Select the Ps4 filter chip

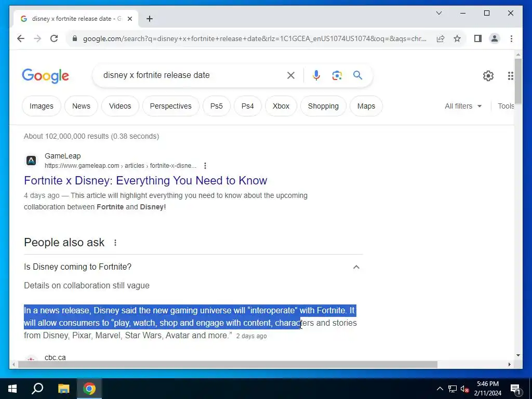click(x=248, y=106)
